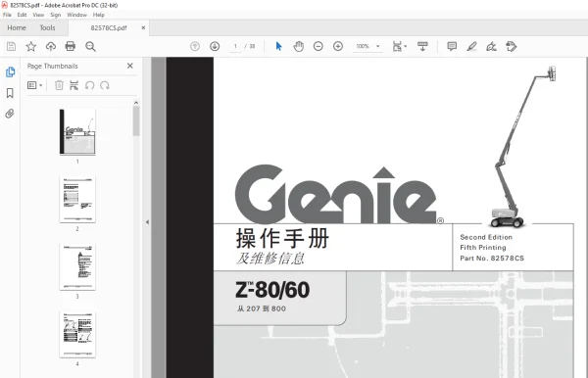Select page 3 thumbnail

click(x=77, y=266)
